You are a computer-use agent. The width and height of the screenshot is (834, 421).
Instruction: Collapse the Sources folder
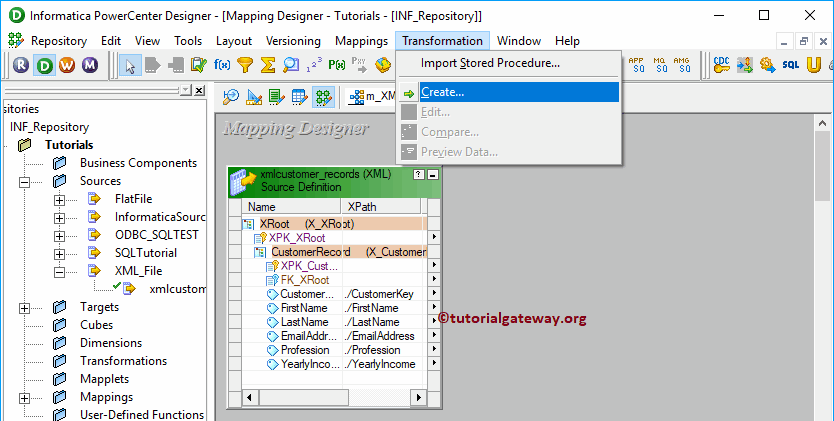point(24,182)
